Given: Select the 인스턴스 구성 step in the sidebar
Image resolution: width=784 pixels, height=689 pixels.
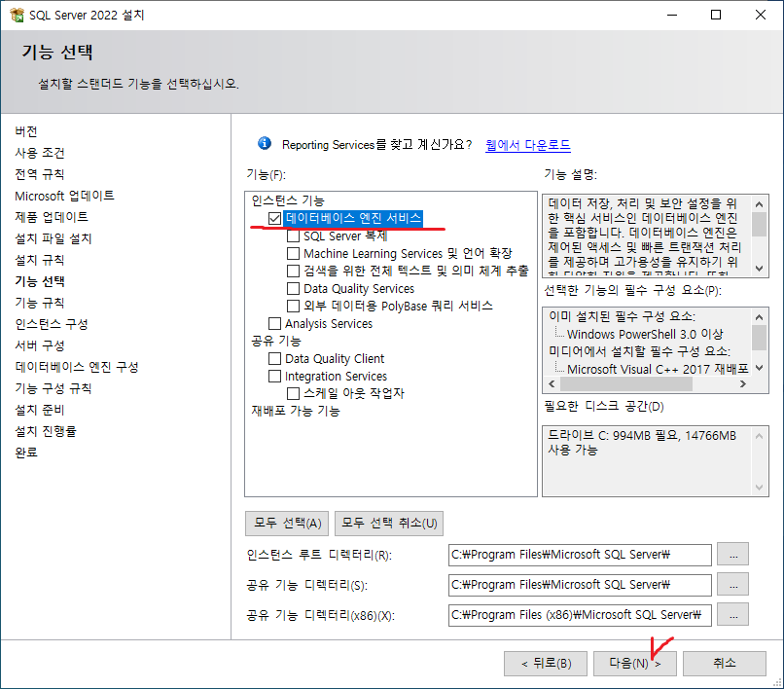Looking at the screenshot, I should click(x=52, y=324).
